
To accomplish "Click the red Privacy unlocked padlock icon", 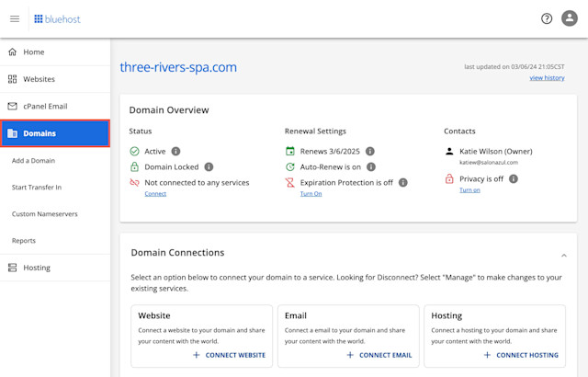I will click(x=449, y=178).
